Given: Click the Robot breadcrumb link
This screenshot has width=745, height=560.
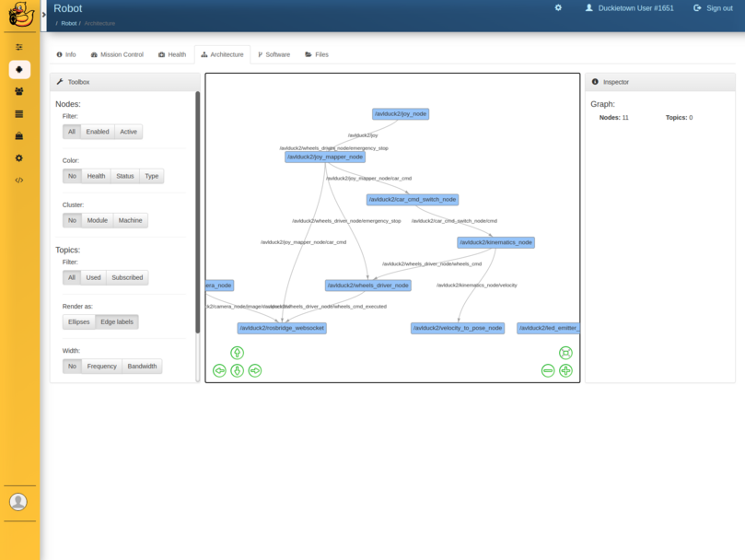Looking at the screenshot, I should coord(69,23).
